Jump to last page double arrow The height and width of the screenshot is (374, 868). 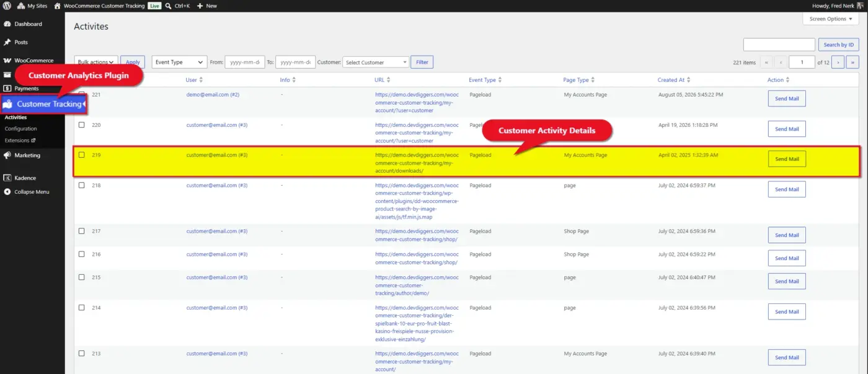click(853, 62)
